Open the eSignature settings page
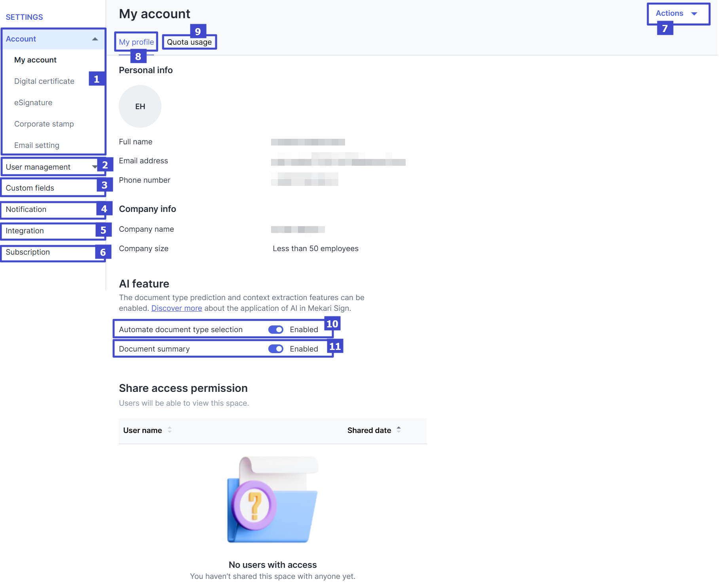Viewport: 725px width, 588px height. click(x=33, y=102)
